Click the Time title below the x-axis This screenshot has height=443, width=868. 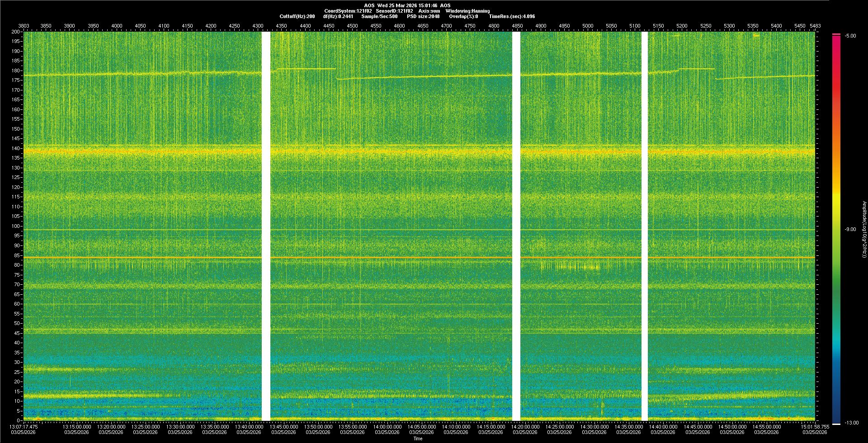pyautogui.click(x=418, y=438)
